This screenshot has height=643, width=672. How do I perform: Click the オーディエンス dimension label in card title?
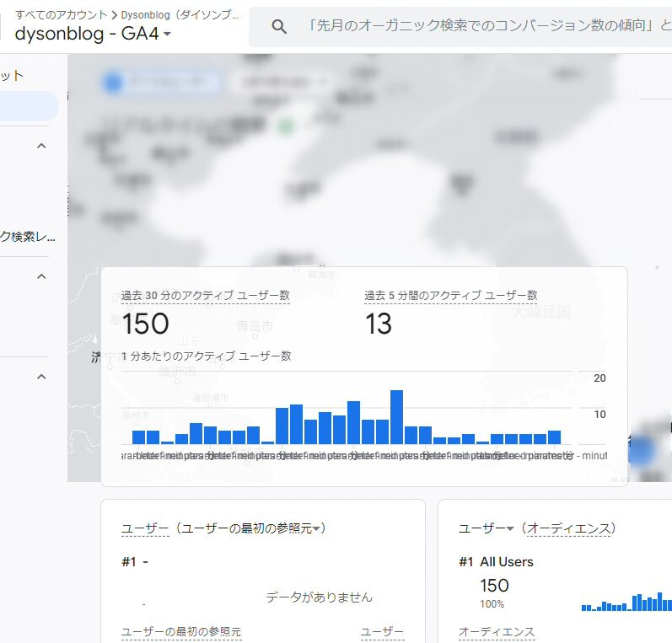[569, 528]
